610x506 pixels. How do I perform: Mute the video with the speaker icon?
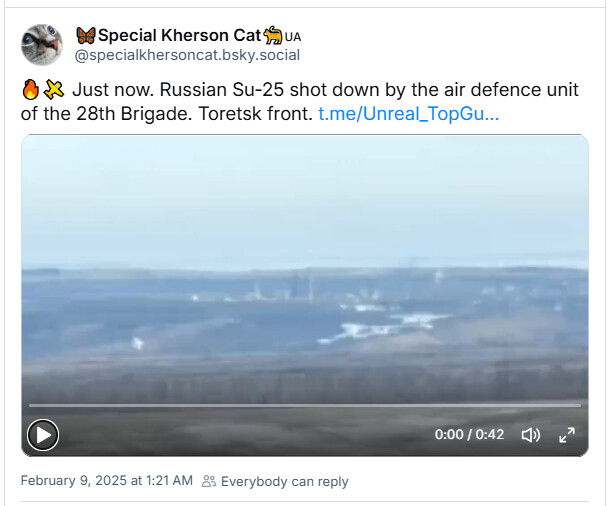pos(531,435)
